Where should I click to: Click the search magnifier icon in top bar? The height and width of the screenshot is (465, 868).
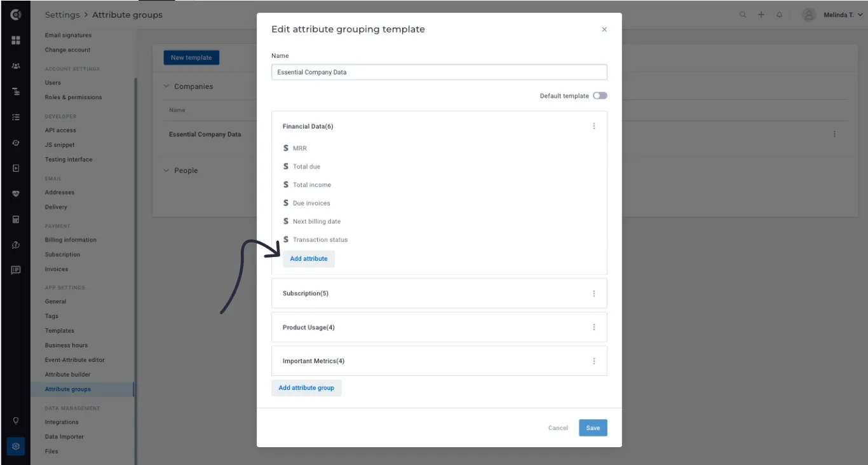[x=743, y=15]
